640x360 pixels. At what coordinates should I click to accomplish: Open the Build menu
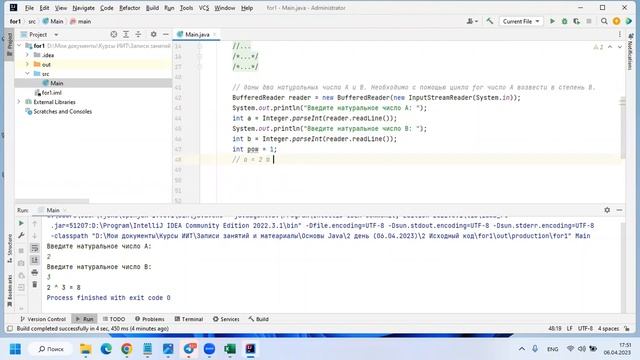point(152,8)
